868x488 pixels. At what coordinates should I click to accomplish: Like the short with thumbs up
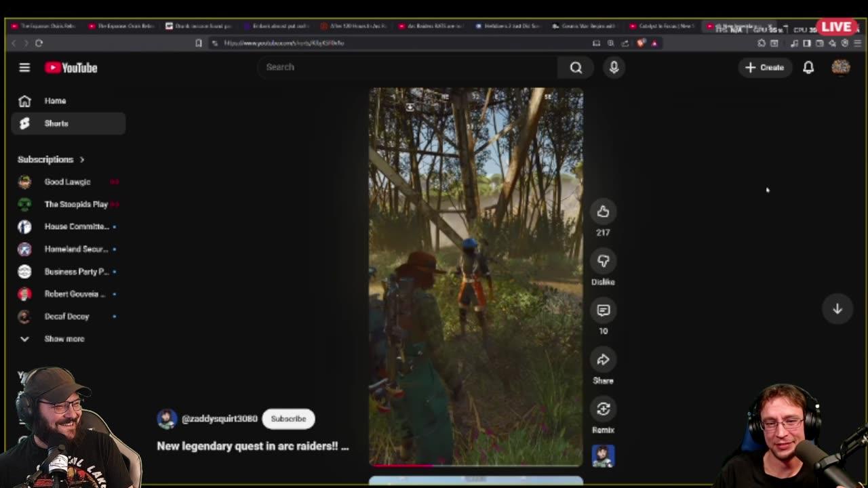[x=603, y=212]
